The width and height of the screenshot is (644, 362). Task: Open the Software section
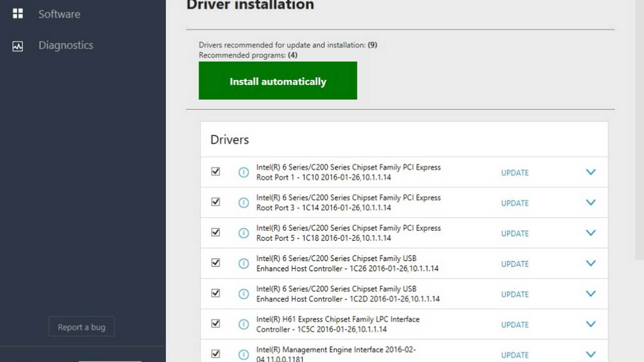(x=59, y=14)
